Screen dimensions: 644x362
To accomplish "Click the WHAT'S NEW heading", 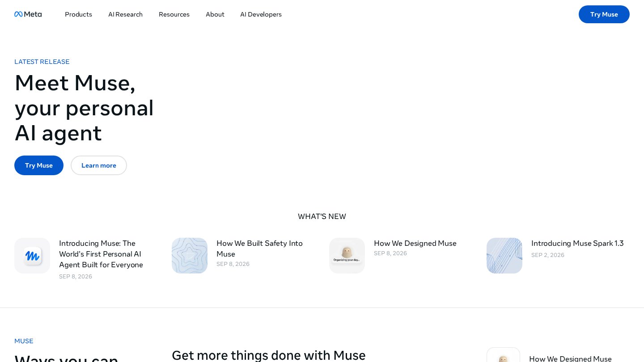I will 322,216.
